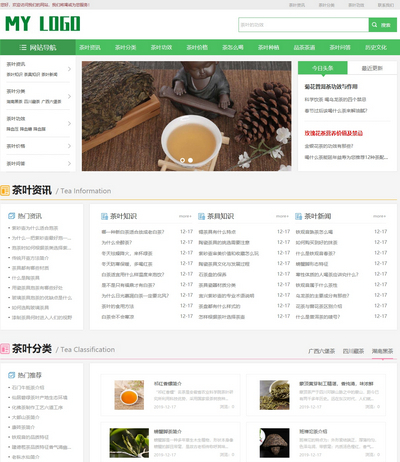
Task: Open the 网站导航 hamburger menu icon
Action: 23,47
